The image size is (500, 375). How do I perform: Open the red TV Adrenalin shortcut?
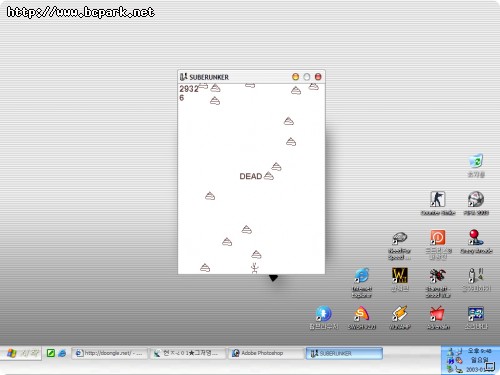point(438,317)
